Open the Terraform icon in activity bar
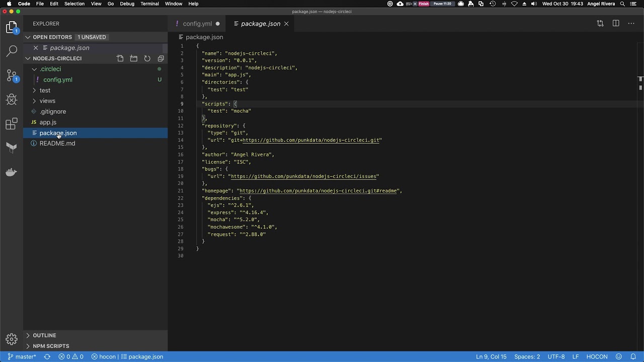 12,147
